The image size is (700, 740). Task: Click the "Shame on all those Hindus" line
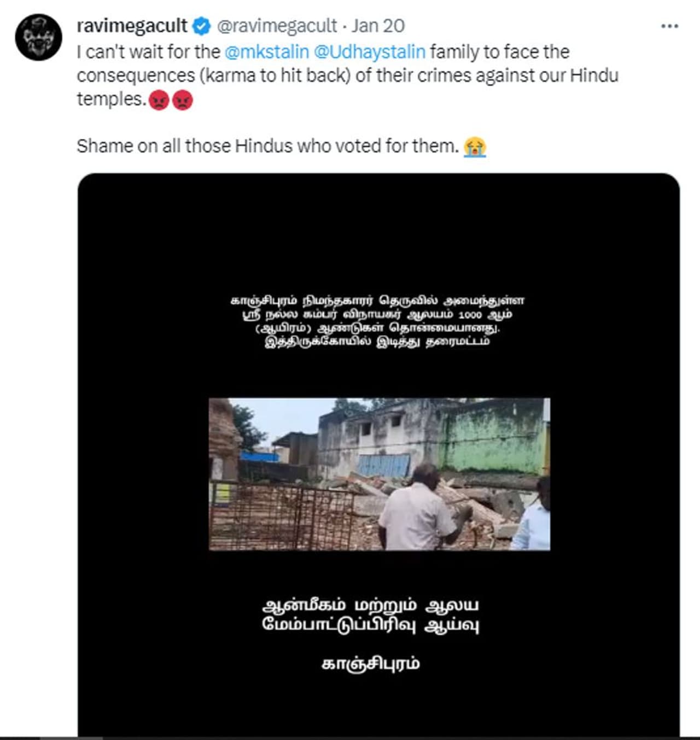tap(267, 146)
